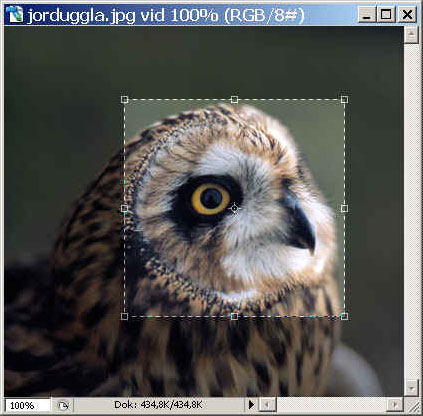The image size is (423, 416).
Task: Click the status bar icon next to zoom field
Action: click(62, 405)
